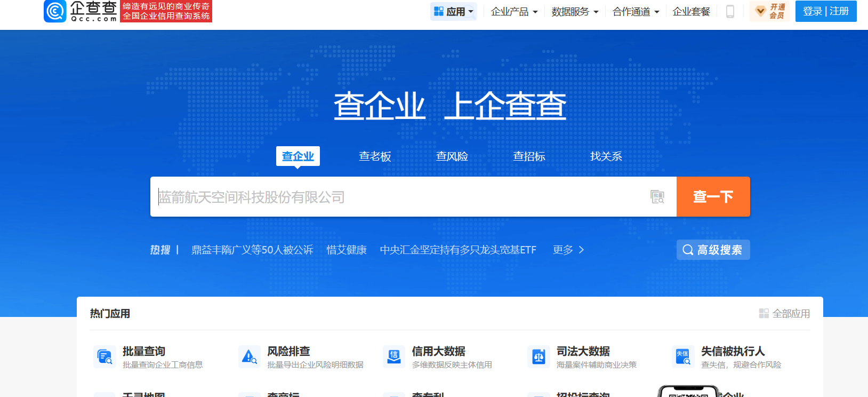Switch to the 查老板 tab

[375, 156]
